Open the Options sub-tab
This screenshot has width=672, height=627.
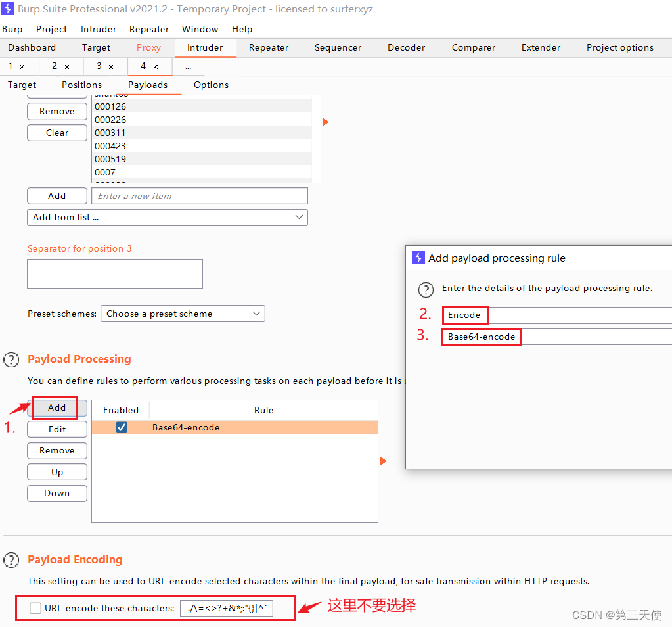tap(212, 85)
